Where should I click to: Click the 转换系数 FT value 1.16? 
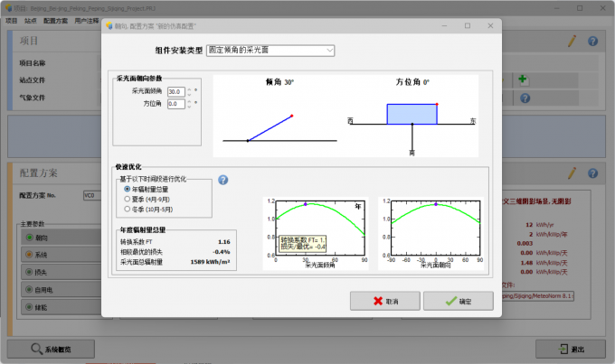(x=224, y=242)
